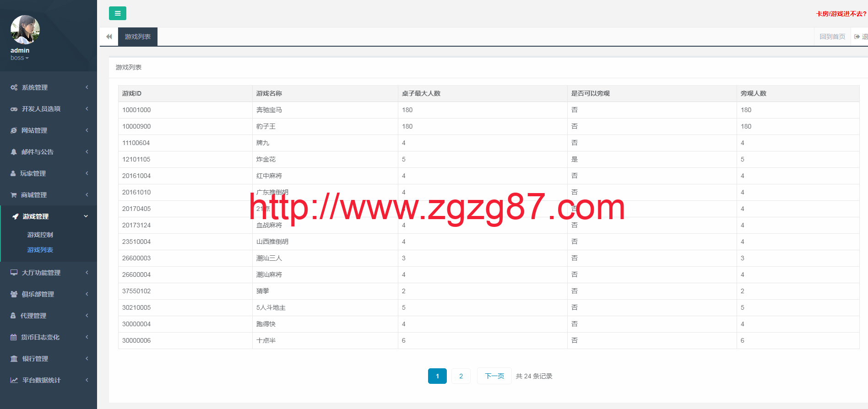Click the 系统管理 gears icon in sidebar
868x409 pixels.
click(14, 87)
